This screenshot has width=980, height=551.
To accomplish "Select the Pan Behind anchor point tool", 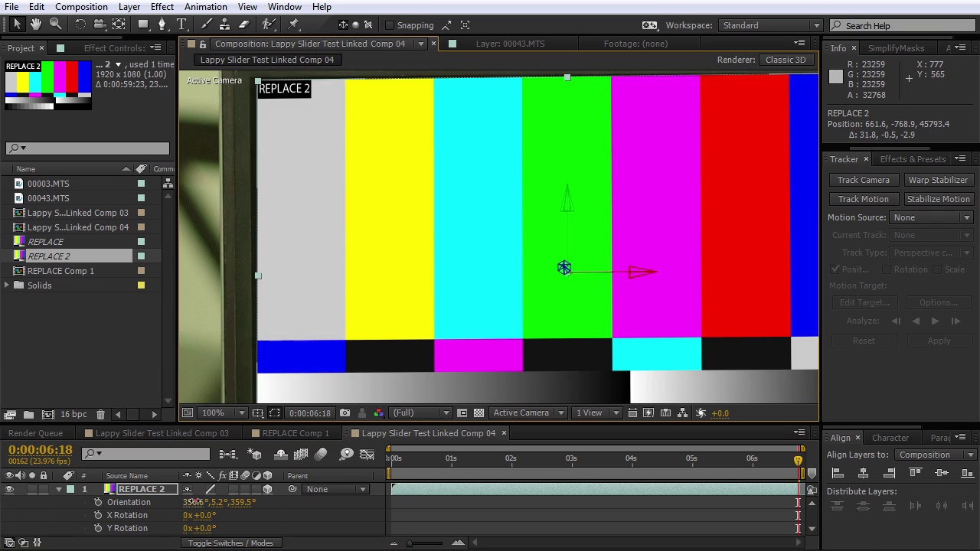I will pyautogui.click(x=119, y=24).
